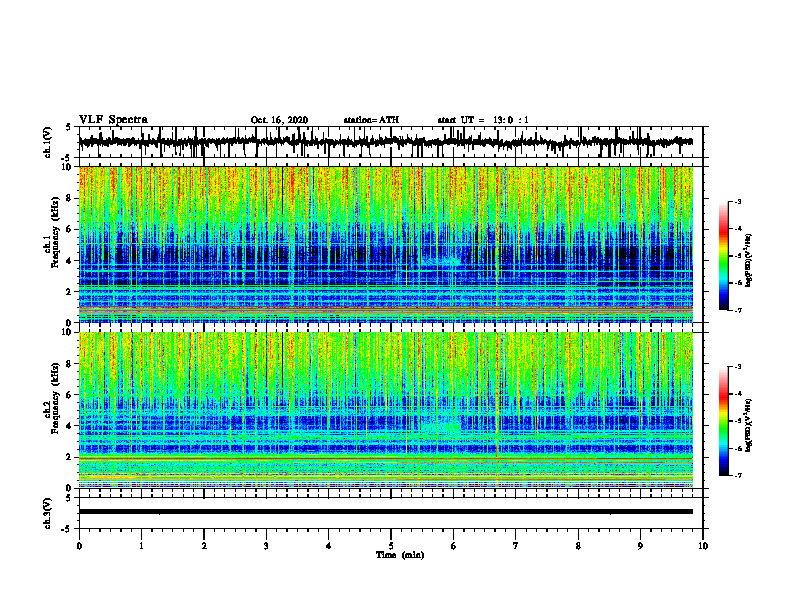Click the "ch.3(V)" axis label
Viewport: 792px width, 612px height.
pos(48,513)
